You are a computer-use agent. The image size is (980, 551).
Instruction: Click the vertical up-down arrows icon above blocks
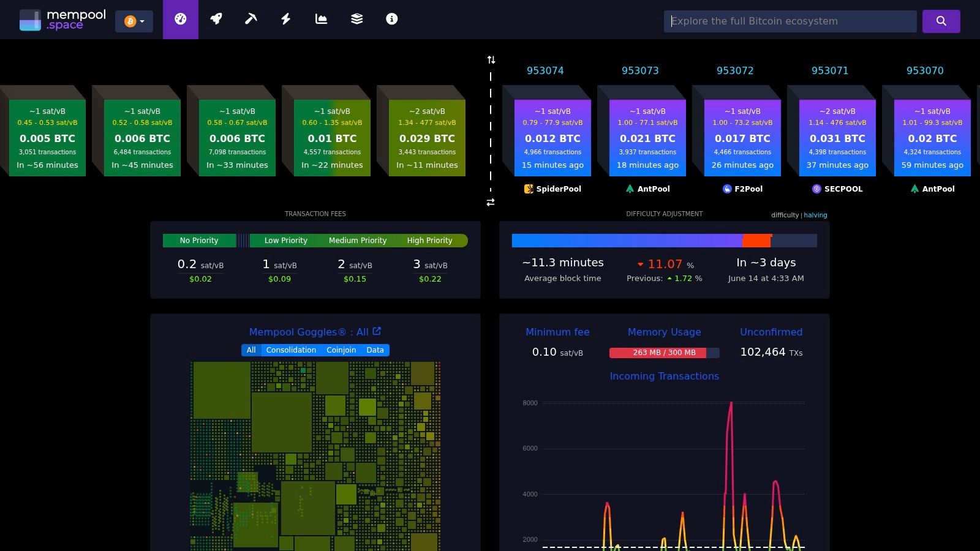pos(491,60)
